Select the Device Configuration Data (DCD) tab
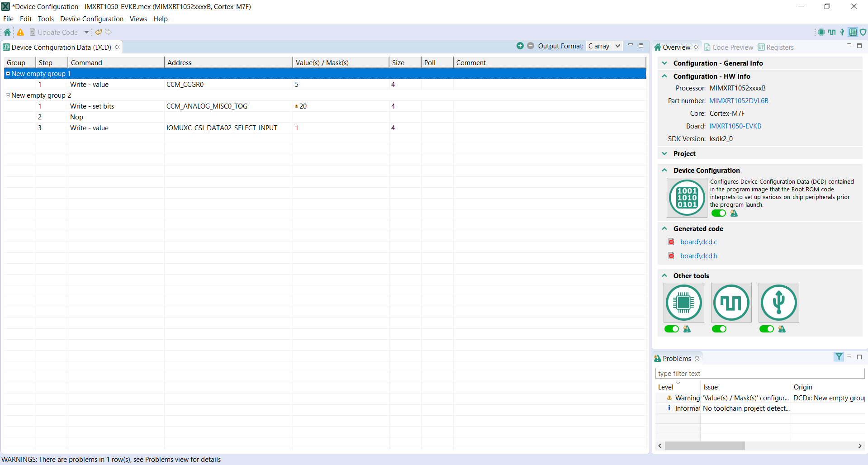 coord(62,47)
